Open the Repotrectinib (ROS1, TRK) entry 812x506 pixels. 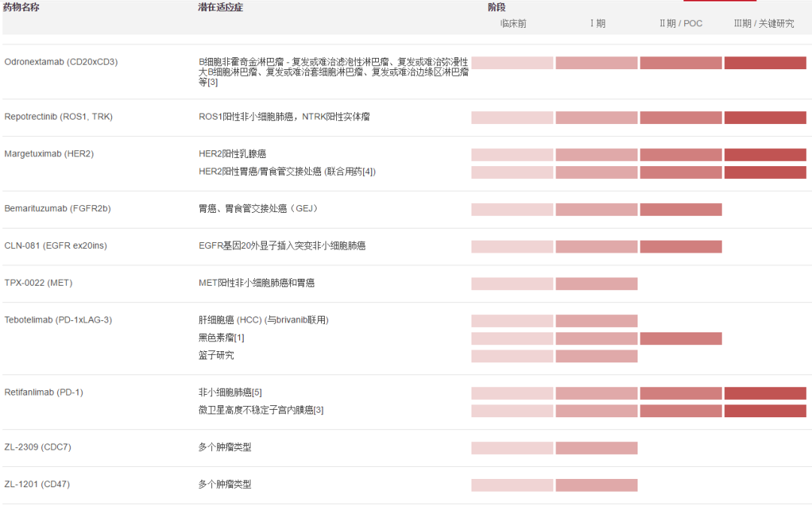click(x=59, y=117)
